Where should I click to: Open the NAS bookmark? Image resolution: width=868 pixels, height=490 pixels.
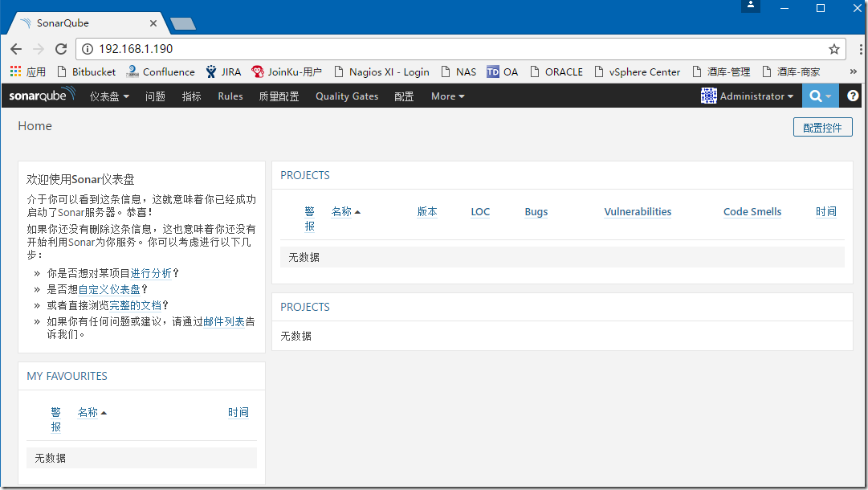[x=458, y=72]
